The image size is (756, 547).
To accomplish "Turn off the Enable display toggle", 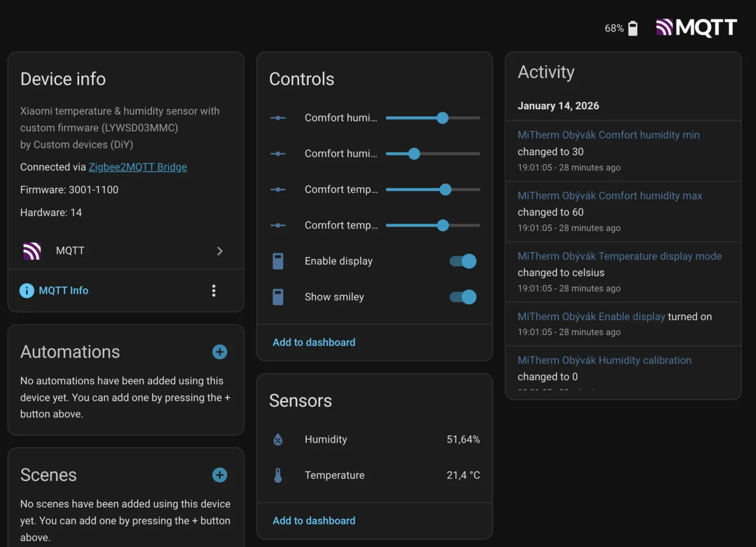I will click(462, 261).
